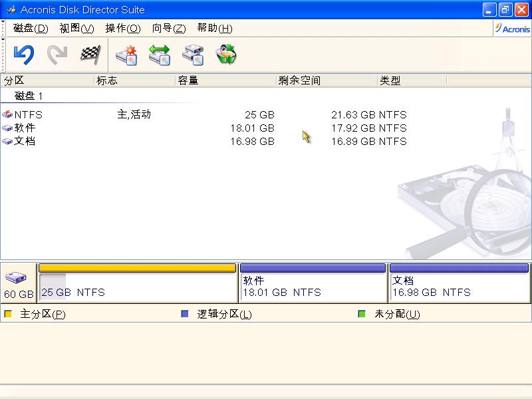Click the 未分配(U) legend label
Viewport: 532px width, 399px height.
pos(397,314)
